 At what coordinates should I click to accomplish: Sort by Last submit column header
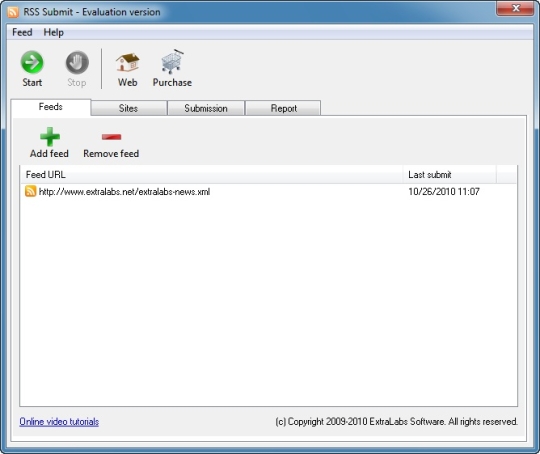coord(450,175)
